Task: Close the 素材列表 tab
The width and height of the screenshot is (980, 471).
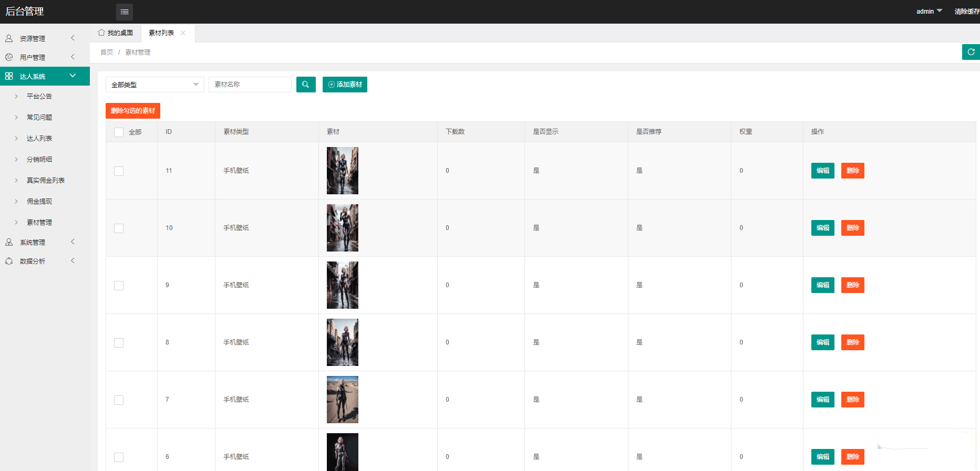Action: [x=183, y=33]
